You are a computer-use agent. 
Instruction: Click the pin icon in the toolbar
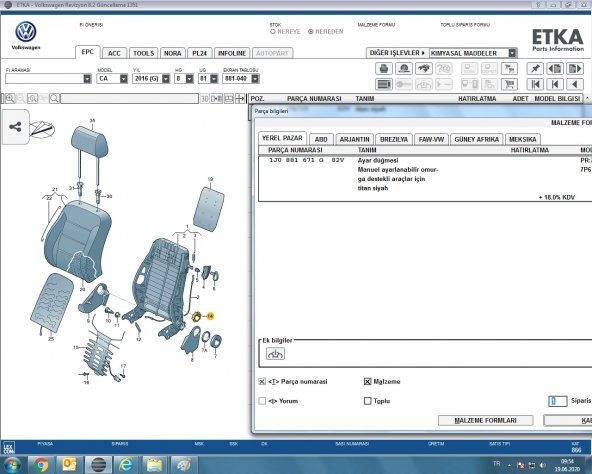[x=535, y=69]
